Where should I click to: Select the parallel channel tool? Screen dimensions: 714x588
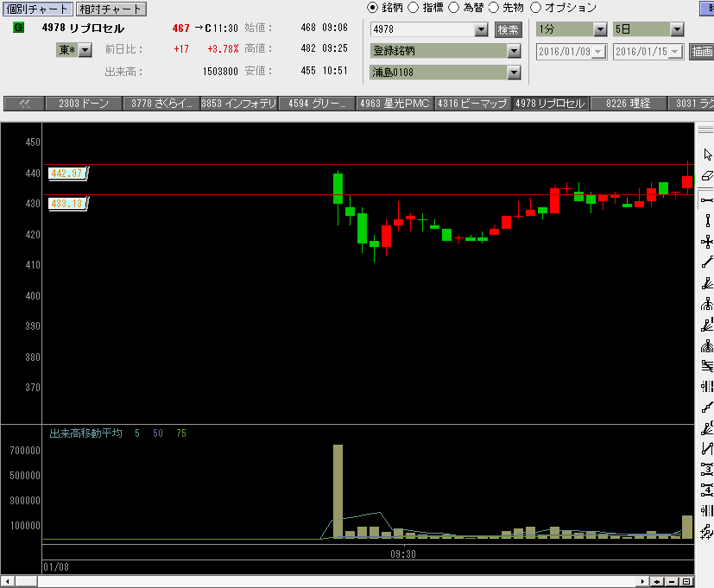707,449
